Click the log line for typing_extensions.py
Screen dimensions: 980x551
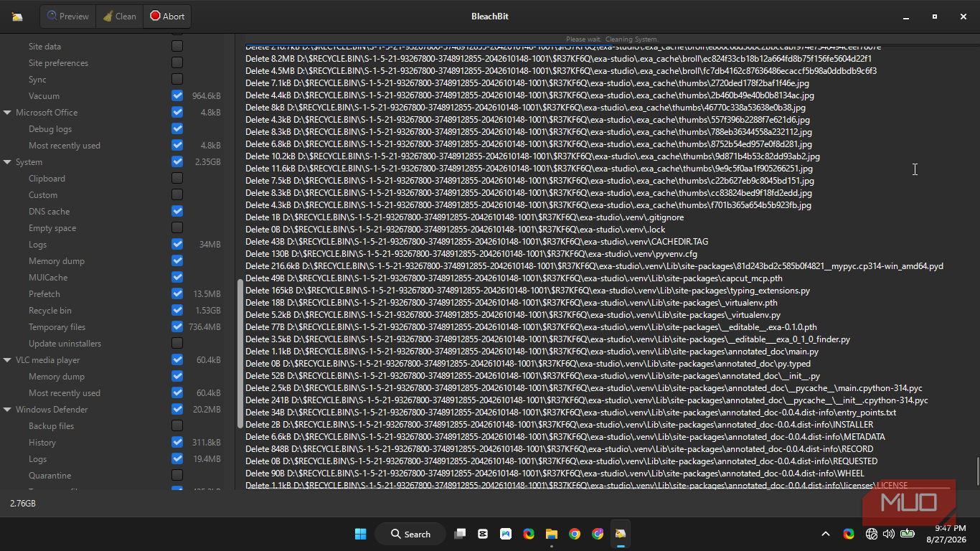[x=527, y=291]
